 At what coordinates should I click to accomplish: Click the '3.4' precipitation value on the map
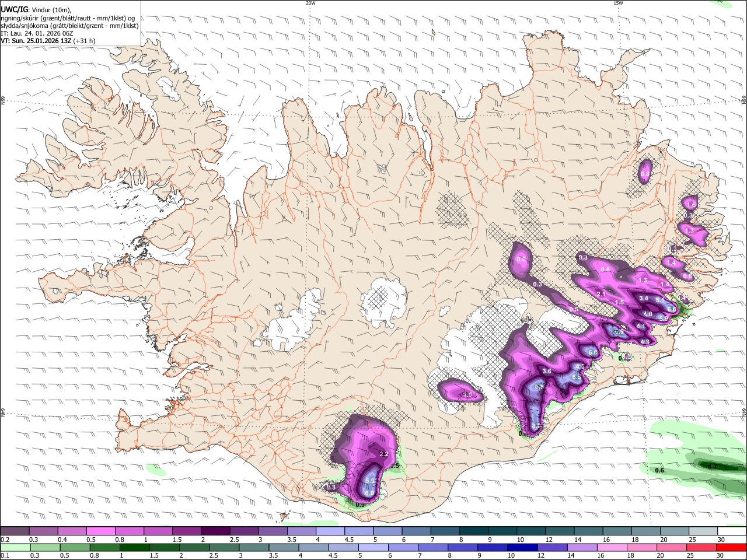point(644,298)
